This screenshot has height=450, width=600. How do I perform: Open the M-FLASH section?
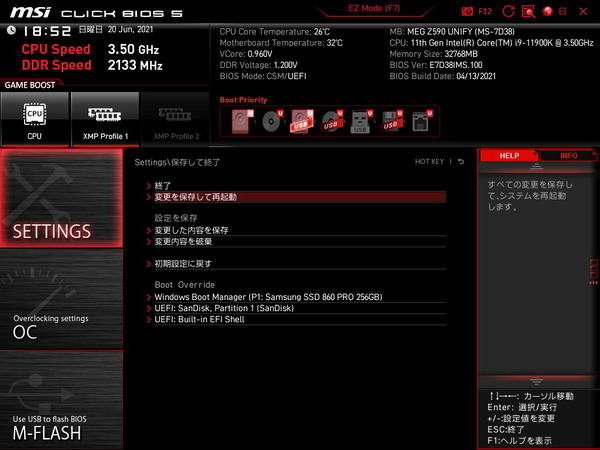62,399
